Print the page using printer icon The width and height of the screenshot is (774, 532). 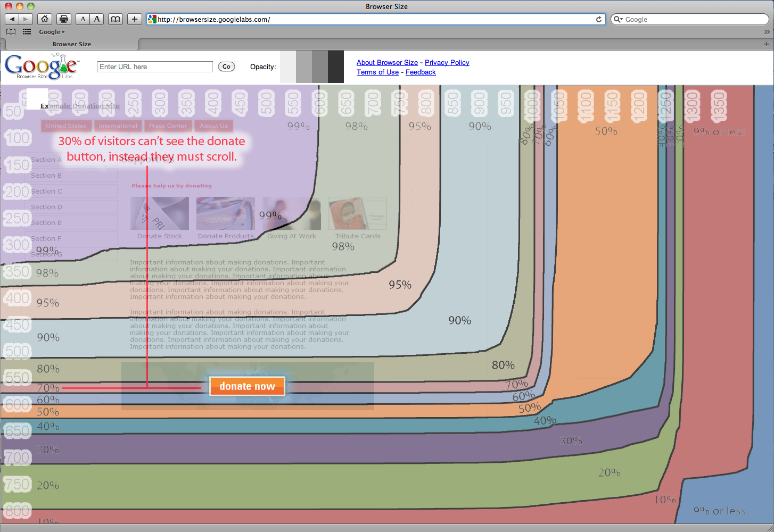(64, 19)
